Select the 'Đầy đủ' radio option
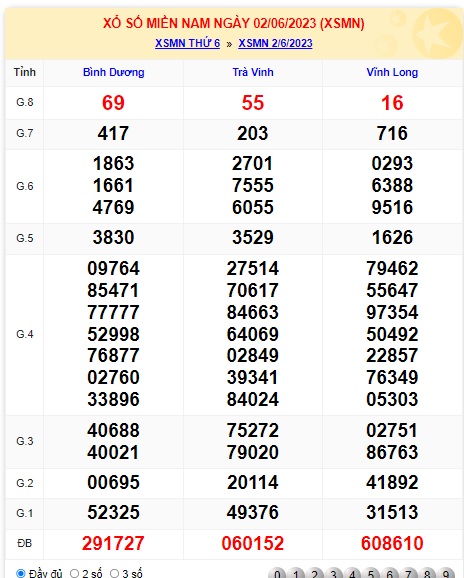This screenshot has height=578, width=464. point(21,573)
